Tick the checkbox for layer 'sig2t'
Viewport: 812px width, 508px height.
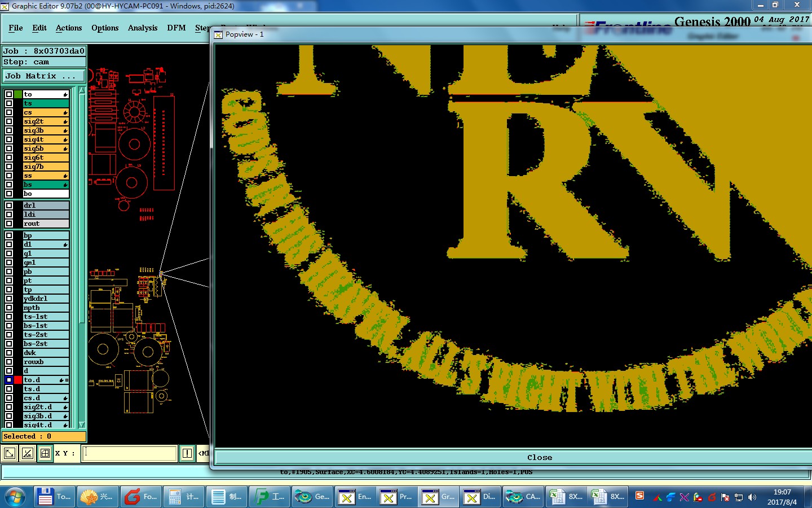[9, 121]
